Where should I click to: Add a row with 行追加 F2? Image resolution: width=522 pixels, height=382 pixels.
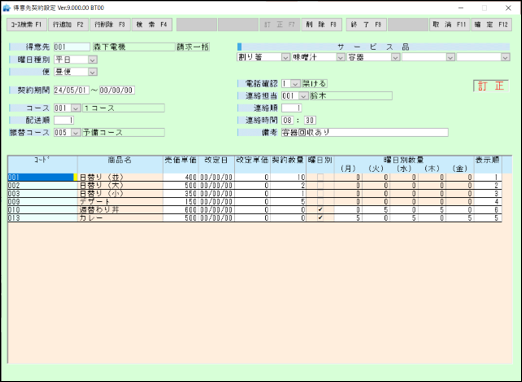[68, 25]
